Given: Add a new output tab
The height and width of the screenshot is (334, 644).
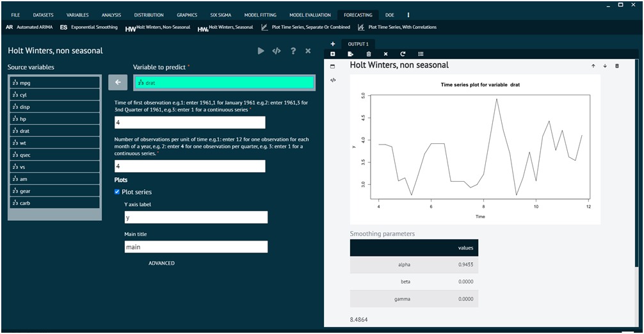Looking at the screenshot, I should click(x=332, y=44).
